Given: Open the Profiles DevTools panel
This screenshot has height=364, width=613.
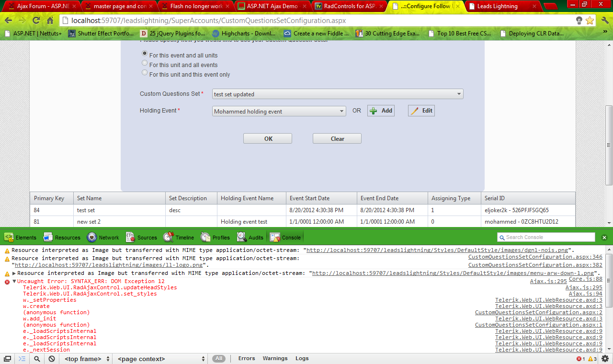Looking at the screenshot, I should [x=216, y=237].
